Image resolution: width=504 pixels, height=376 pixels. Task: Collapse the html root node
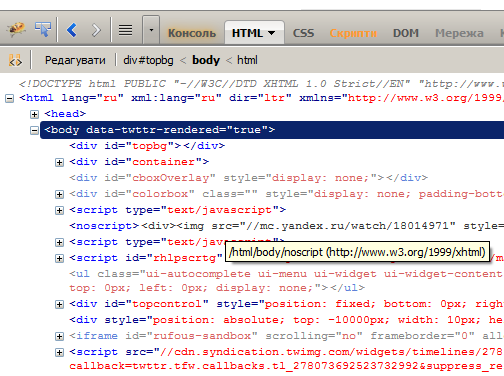click(x=10, y=98)
